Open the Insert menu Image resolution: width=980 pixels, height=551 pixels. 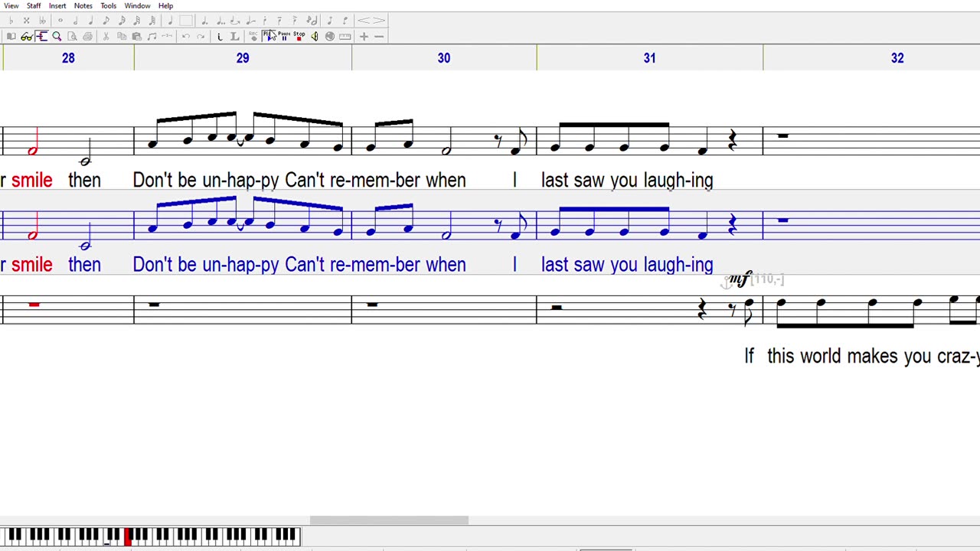(x=57, y=5)
